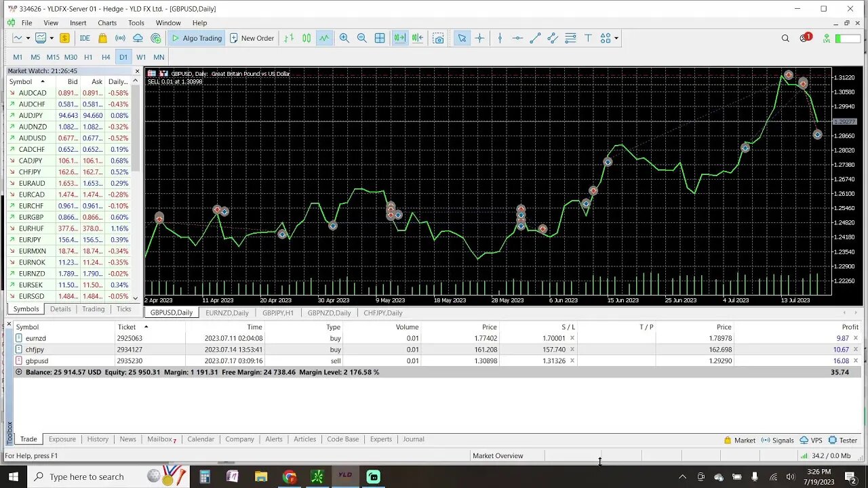
Task: Open the VPS cloud toolbar icon
Action: coord(138,38)
